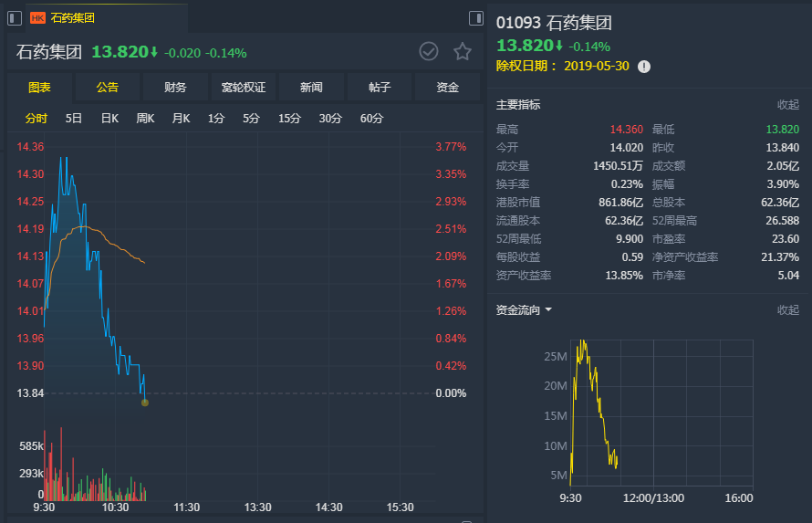
Task: Switch to the 公告 tab
Action: tap(107, 87)
